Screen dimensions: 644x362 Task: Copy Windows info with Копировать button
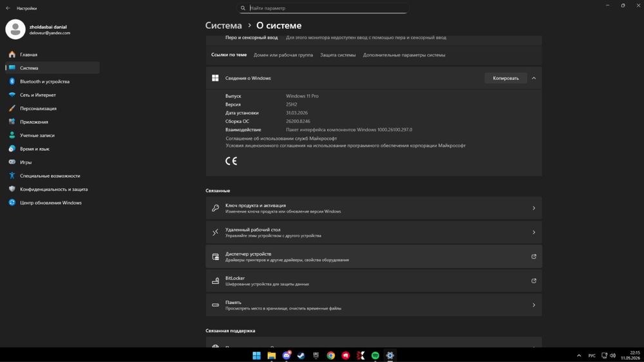point(506,78)
